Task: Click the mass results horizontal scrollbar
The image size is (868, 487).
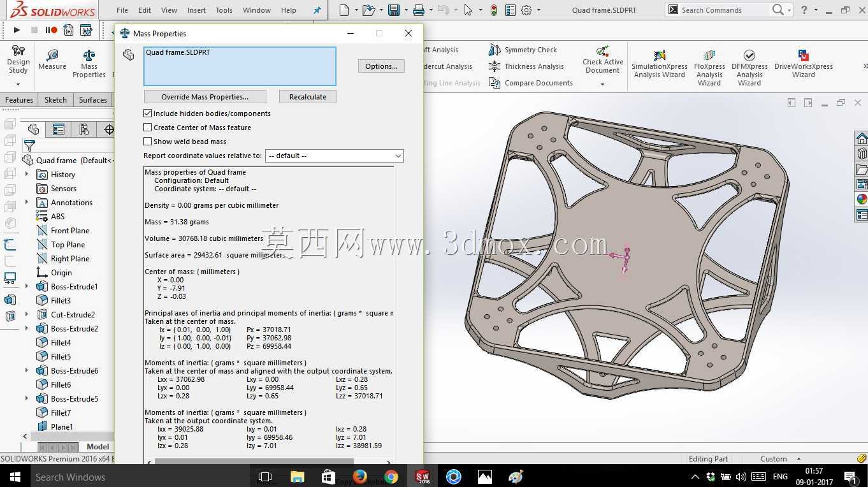Action: [254, 462]
